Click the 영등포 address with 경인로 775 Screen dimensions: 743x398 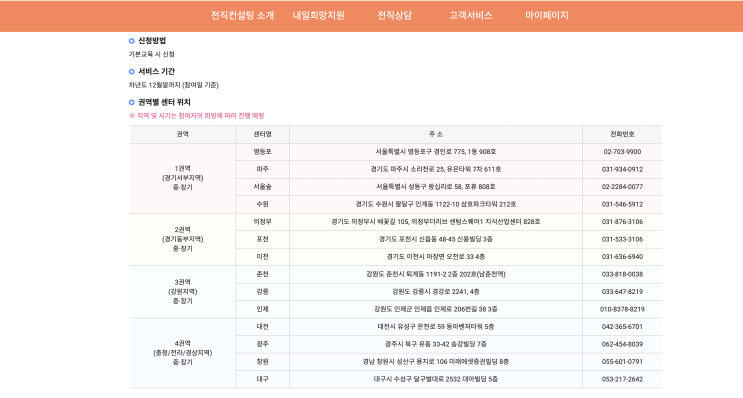coord(436,152)
